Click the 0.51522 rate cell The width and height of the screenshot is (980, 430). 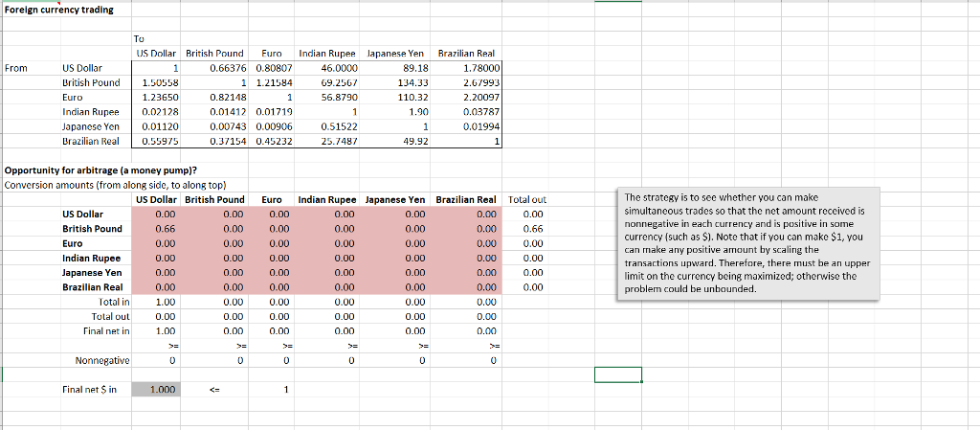[327, 126]
